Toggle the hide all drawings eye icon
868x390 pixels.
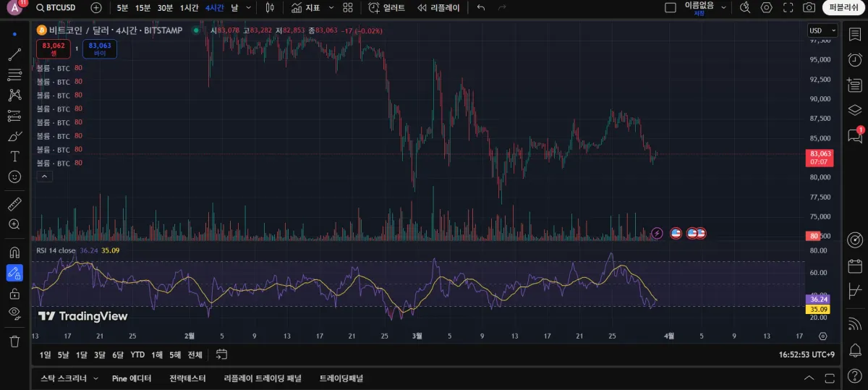click(14, 313)
